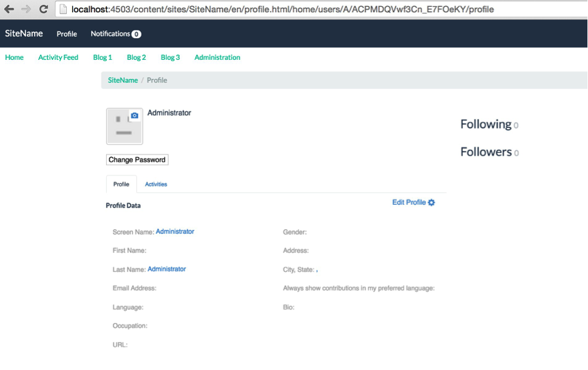Image resolution: width=588 pixels, height=370 pixels.
Task: Click the Edit Profile gear icon
Action: click(431, 203)
